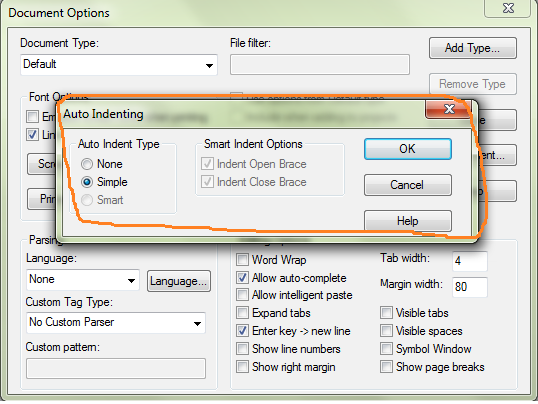Turn on Show line numbers
Screen dimensions: 538x404
(x=242, y=348)
